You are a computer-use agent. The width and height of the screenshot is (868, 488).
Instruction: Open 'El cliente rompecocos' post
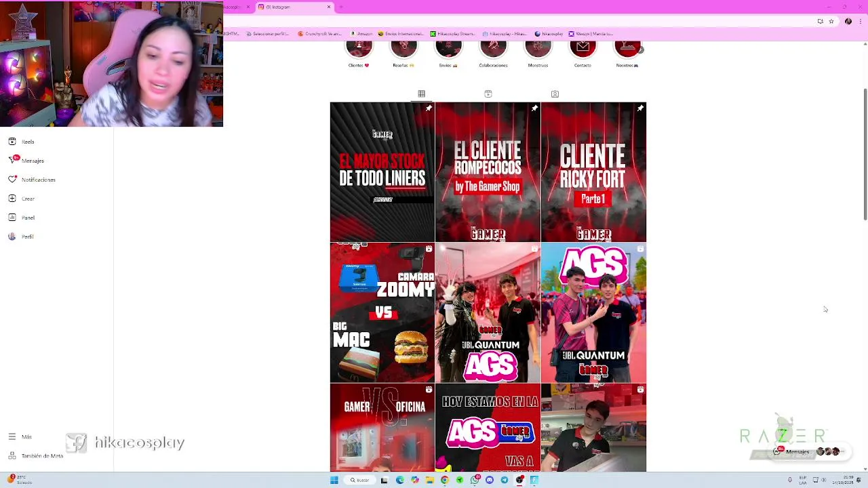[488, 172]
